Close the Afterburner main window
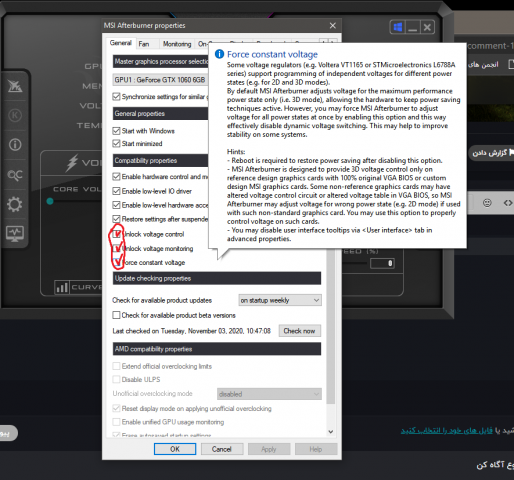 click(427, 27)
